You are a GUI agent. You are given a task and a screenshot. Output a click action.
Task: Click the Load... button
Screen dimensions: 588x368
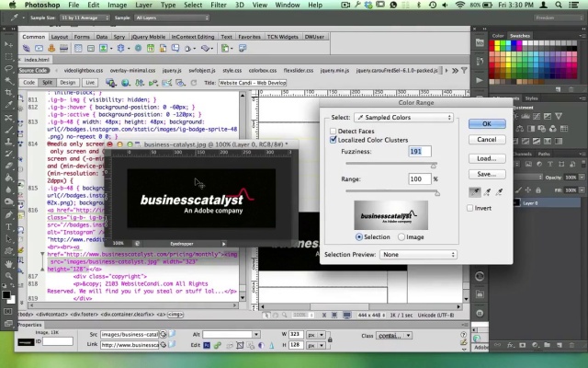coord(487,158)
